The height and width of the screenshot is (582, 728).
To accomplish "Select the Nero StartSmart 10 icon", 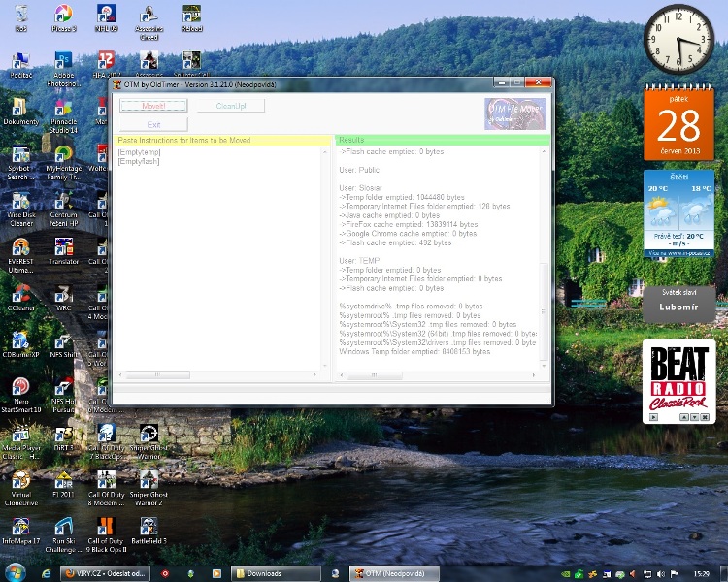I will coord(20,390).
